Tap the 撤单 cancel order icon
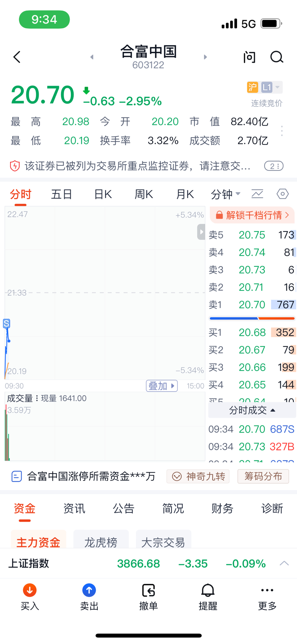Image resolution: width=297 pixels, height=644 pixels. (x=148, y=590)
